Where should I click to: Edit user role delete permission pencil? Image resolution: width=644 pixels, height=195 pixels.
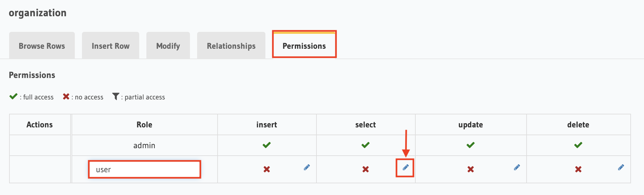[621, 167]
